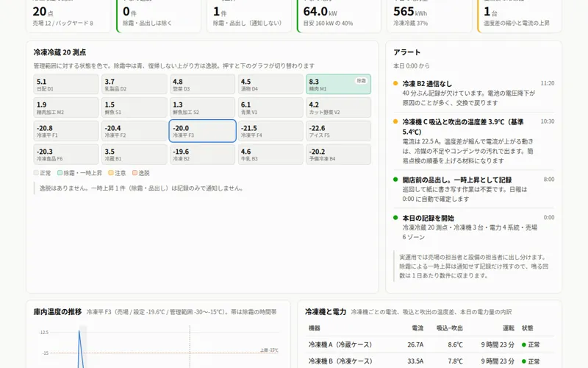Screen dimensions: 588x368
Task: Click the 吸込−吹出 column header
Action: click(x=449, y=328)
